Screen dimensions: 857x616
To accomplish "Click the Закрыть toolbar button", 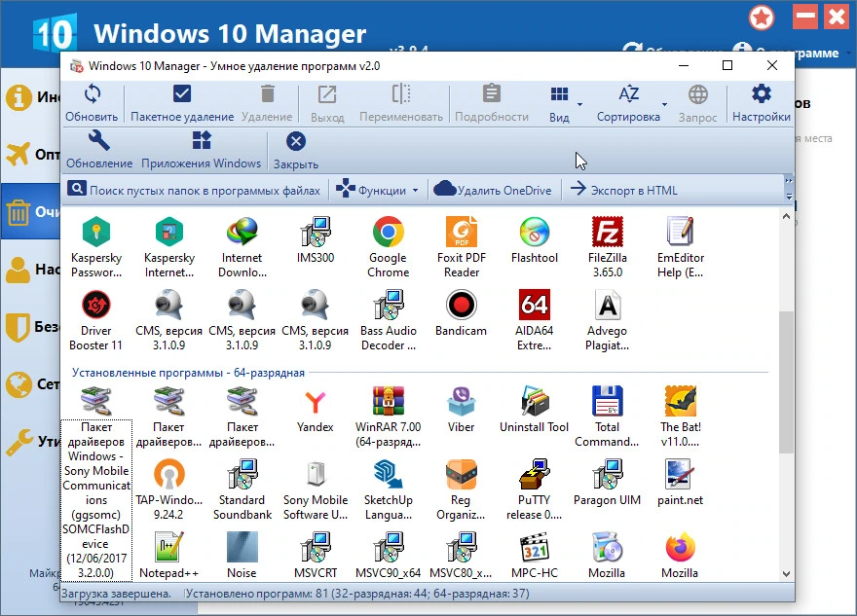I will pyautogui.click(x=296, y=150).
